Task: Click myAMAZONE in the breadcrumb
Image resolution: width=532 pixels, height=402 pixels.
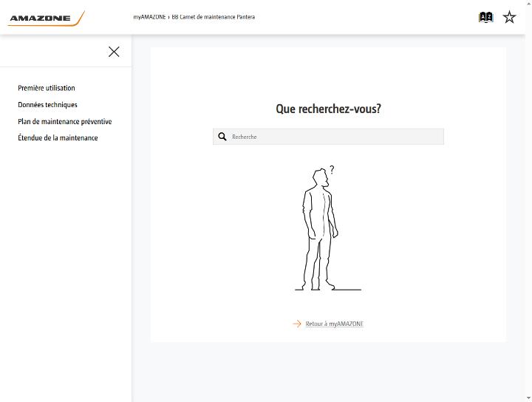Action: tap(149, 17)
